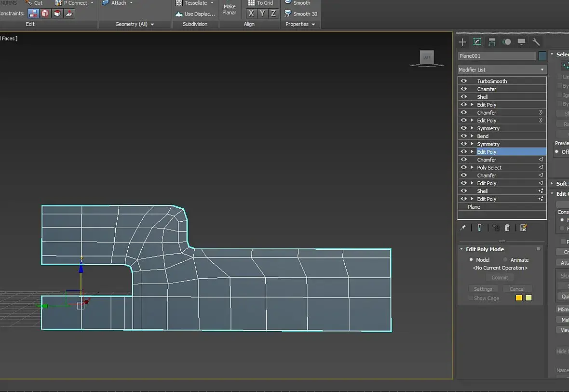
Task: Click the Pin Stack icon
Action: 463,228
